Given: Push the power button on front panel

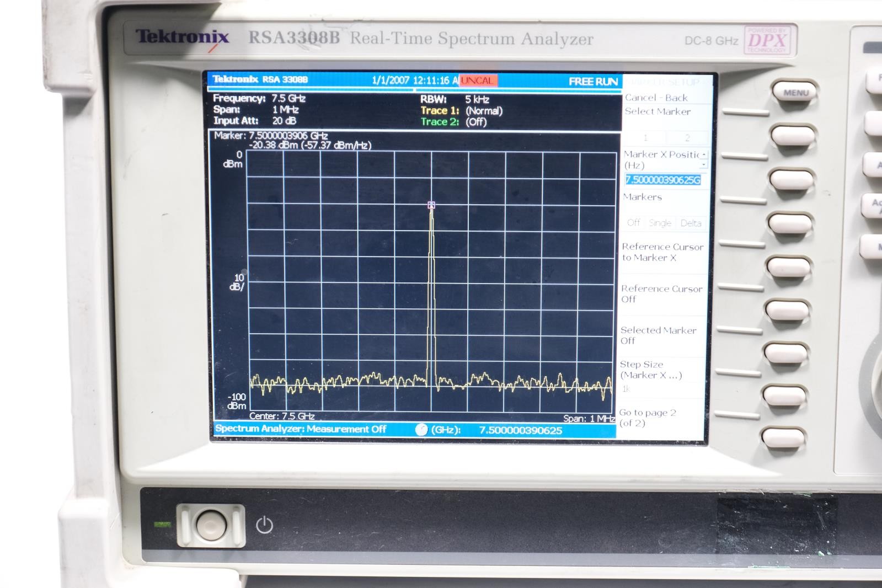Looking at the screenshot, I should click(211, 525).
